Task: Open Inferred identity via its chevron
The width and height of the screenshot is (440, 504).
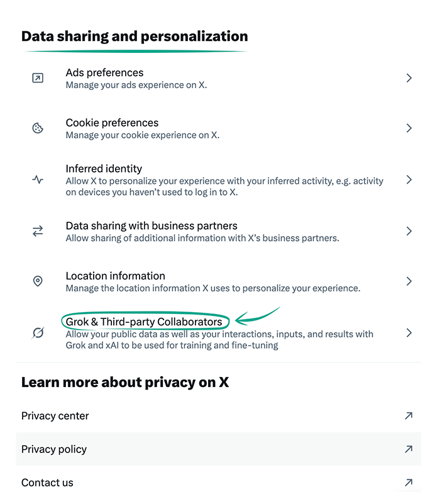Action: (x=409, y=180)
